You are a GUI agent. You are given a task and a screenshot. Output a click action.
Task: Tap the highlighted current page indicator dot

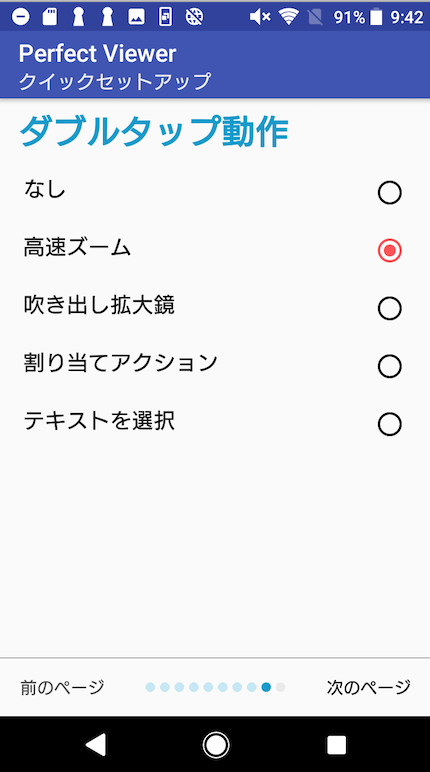(266, 687)
